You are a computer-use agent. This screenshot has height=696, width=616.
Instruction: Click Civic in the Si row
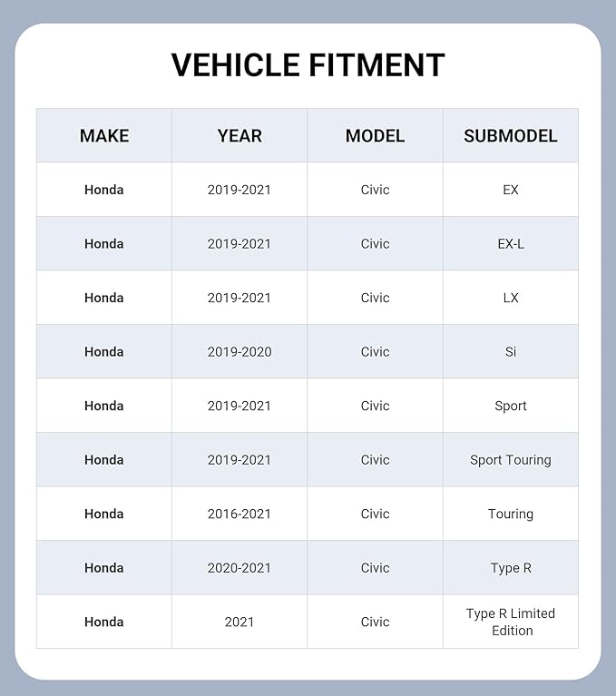[x=375, y=351]
